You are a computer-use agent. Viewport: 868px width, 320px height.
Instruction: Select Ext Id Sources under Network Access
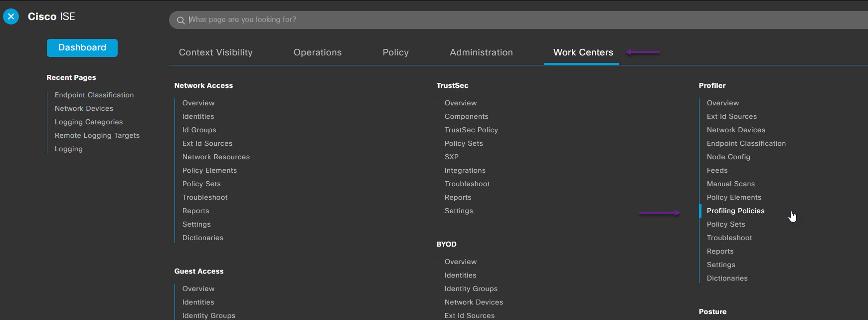click(207, 143)
